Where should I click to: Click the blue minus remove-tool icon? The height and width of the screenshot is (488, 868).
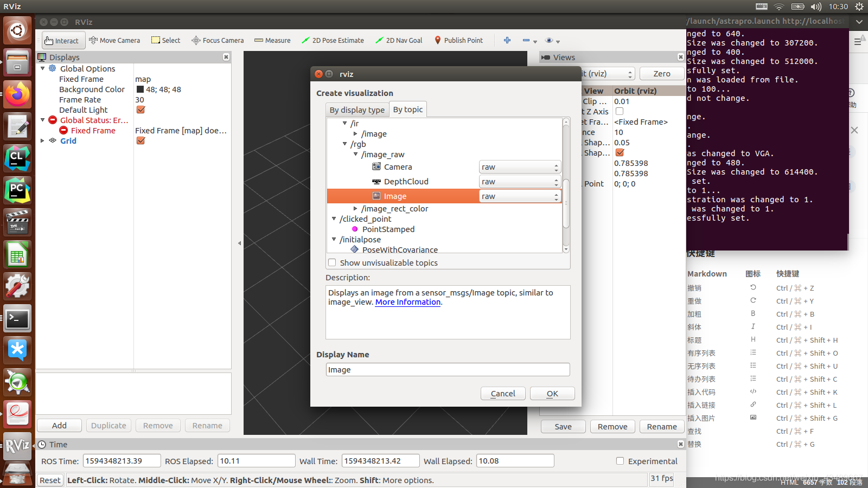point(526,41)
